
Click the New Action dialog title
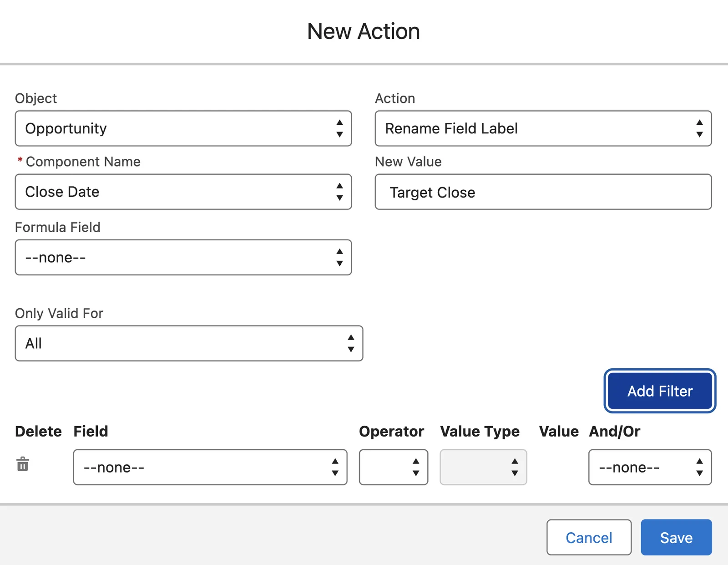(364, 31)
